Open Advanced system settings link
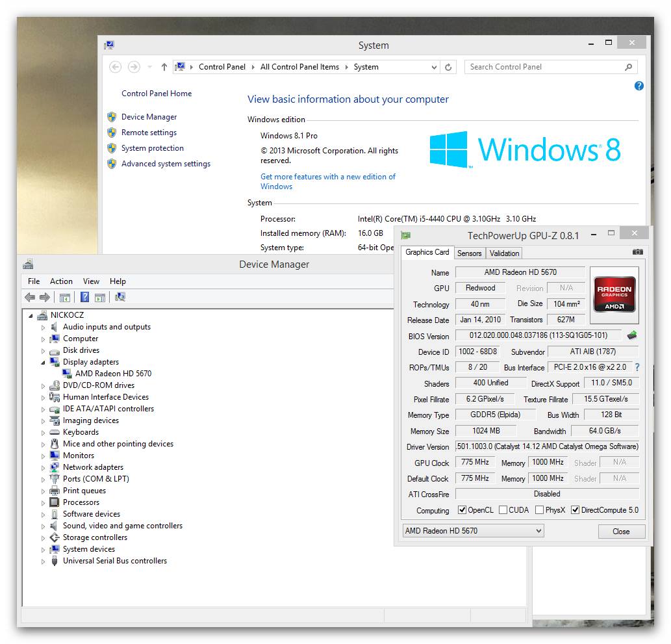671x644 pixels. coord(166,164)
